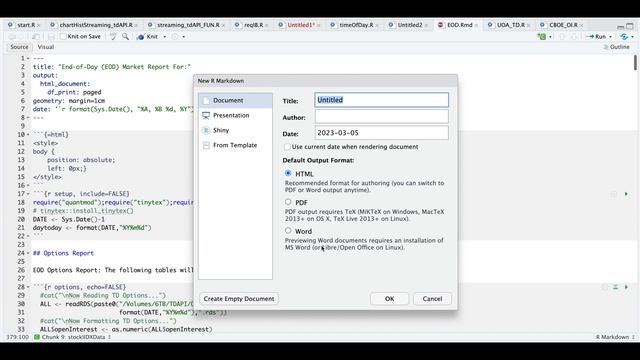Image resolution: width=640 pixels, height=360 pixels.
Task: Run all chunks above the options chunk
Action: [616, 287]
